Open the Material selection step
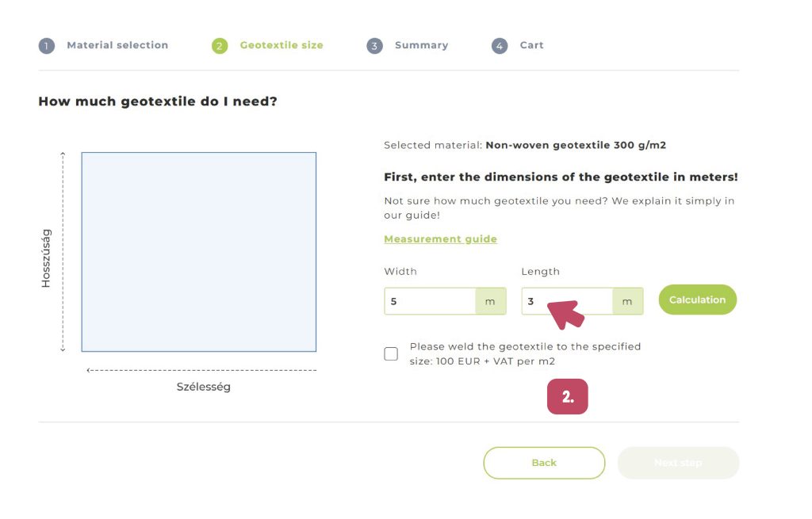The height and width of the screenshot is (519, 812). click(x=117, y=45)
